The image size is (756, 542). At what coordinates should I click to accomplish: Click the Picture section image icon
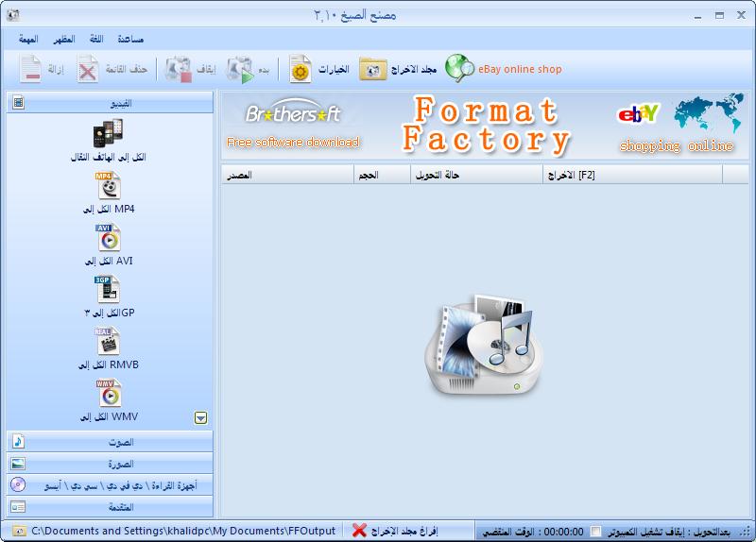(x=18, y=464)
